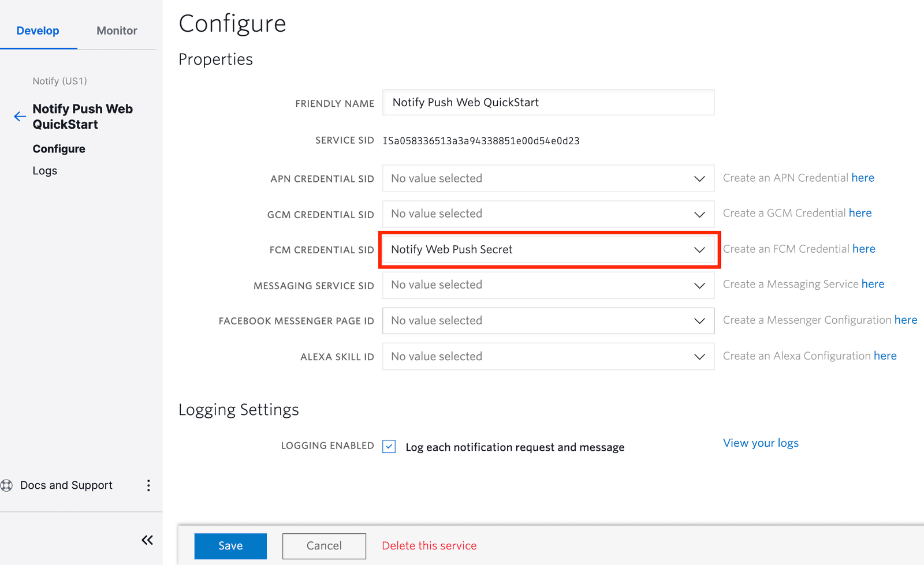Open Docs and Support
Image resolution: width=924 pixels, height=565 pixels.
(66, 485)
